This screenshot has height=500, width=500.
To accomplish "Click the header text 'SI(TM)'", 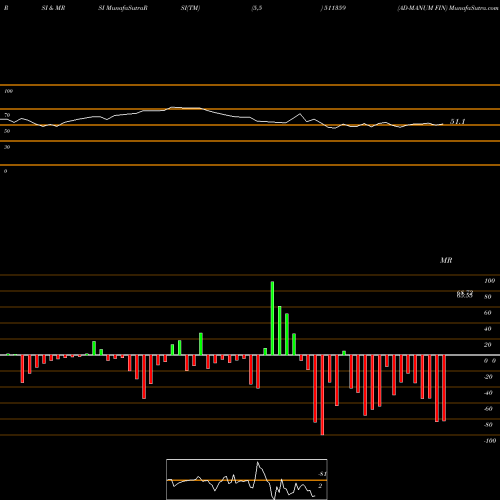I will tap(190, 8).
